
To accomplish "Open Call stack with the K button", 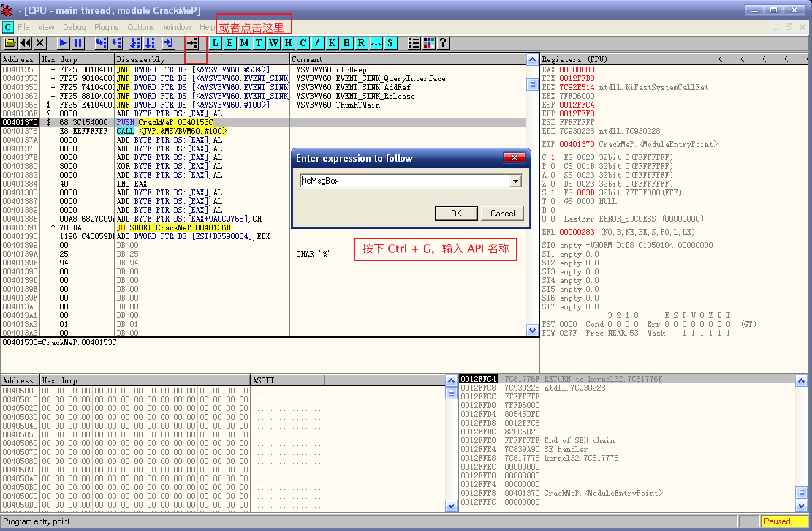I will pos(332,43).
